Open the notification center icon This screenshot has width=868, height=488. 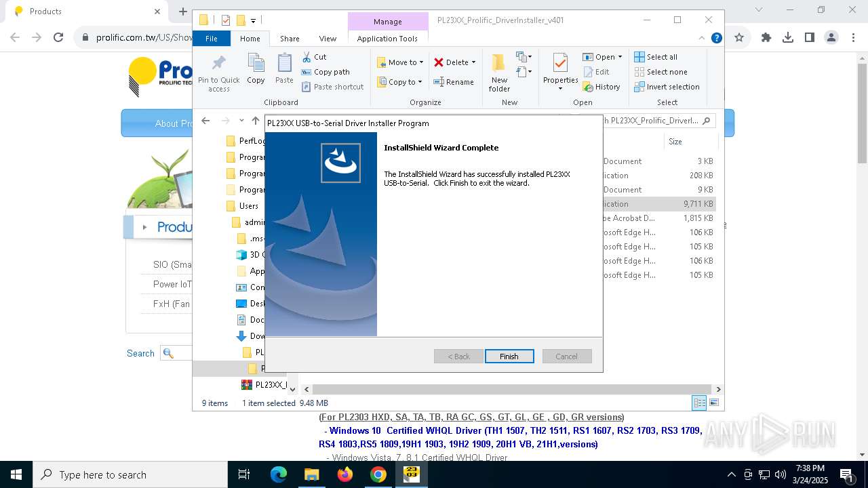click(846, 474)
